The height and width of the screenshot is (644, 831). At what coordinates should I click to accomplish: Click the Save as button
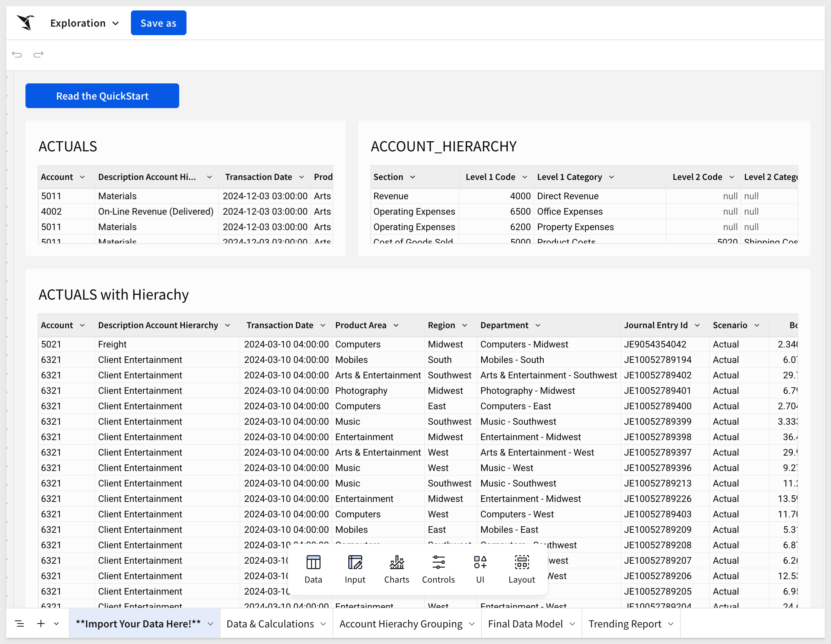click(158, 23)
